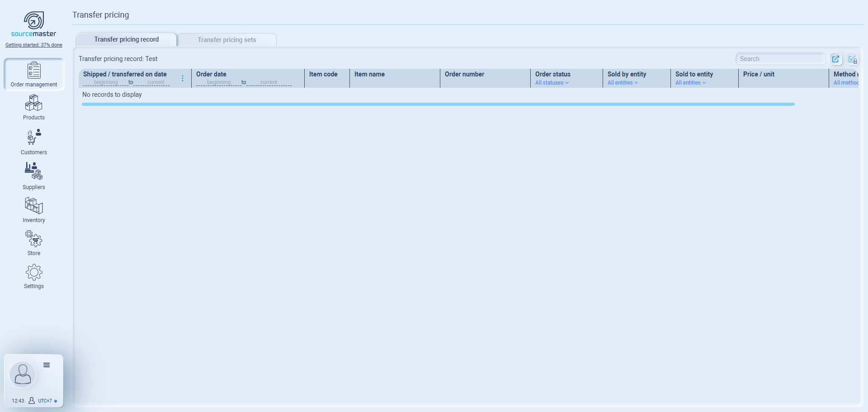The width and height of the screenshot is (868, 412).
Task: Open the Settings gear
Action: click(34, 273)
